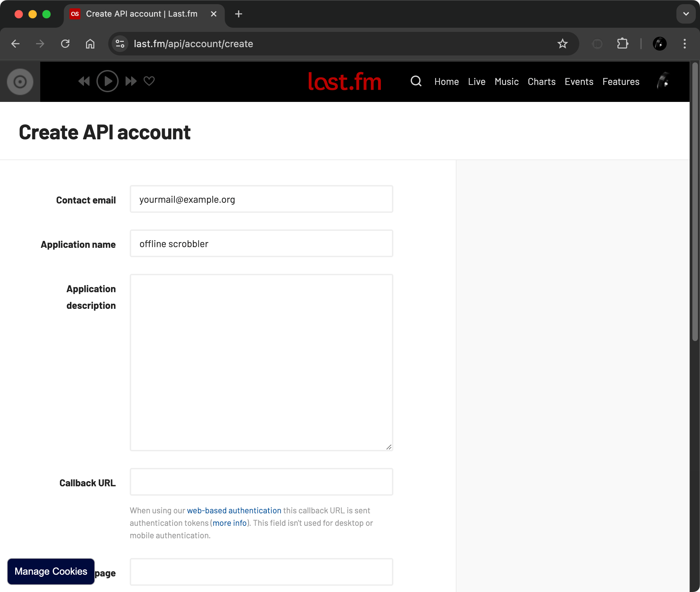
Task: Click the Manage Cookies button
Action: 51,571
